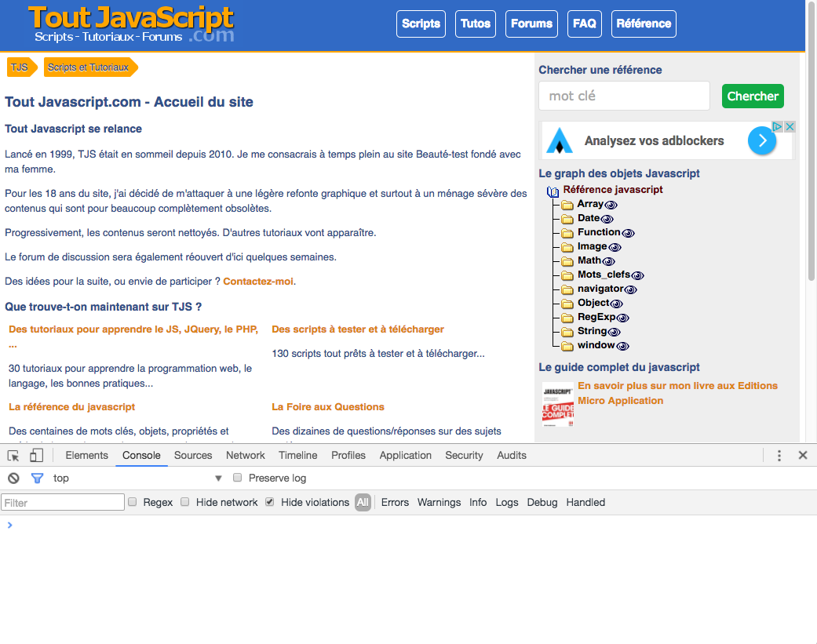Close the ad with X icon
This screenshot has width=817, height=644.
[790, 126]
